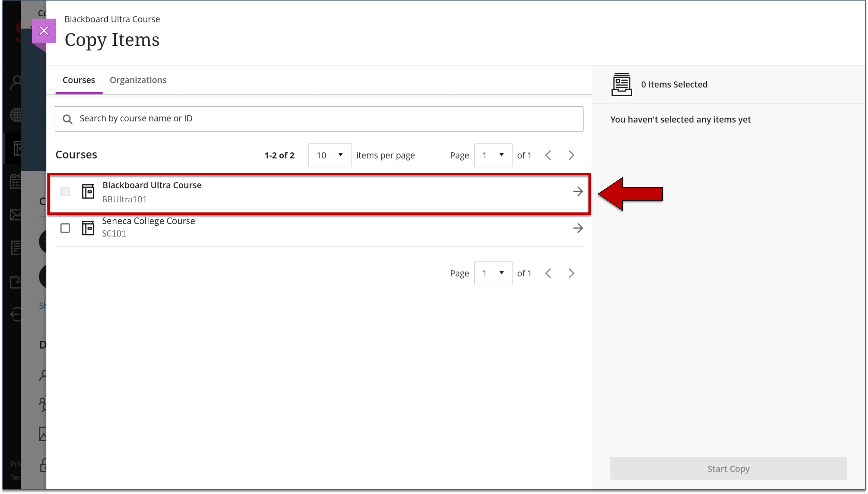This screenshot has height=494, width=868.
Task: Click the SC101 course ID
Action: coord(114,233)
